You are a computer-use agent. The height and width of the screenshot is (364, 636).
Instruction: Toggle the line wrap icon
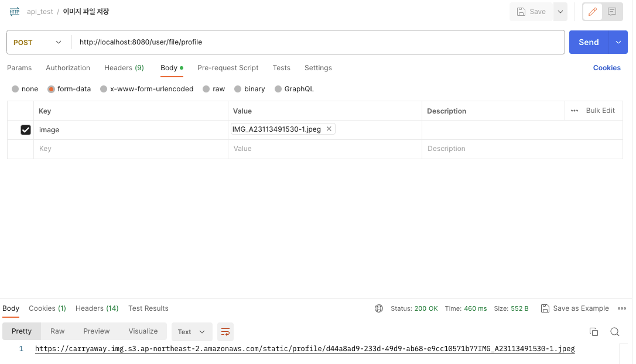[225, 332]
